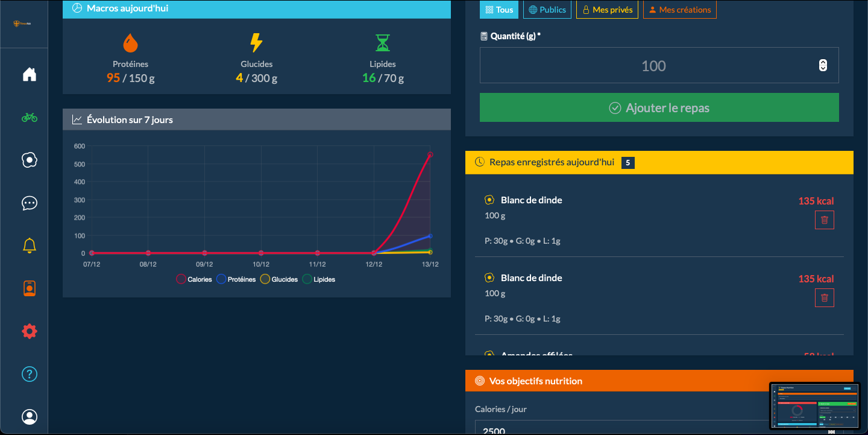
Task: Adjust quantity using the stepper arrows
Action: click(823, 66)
